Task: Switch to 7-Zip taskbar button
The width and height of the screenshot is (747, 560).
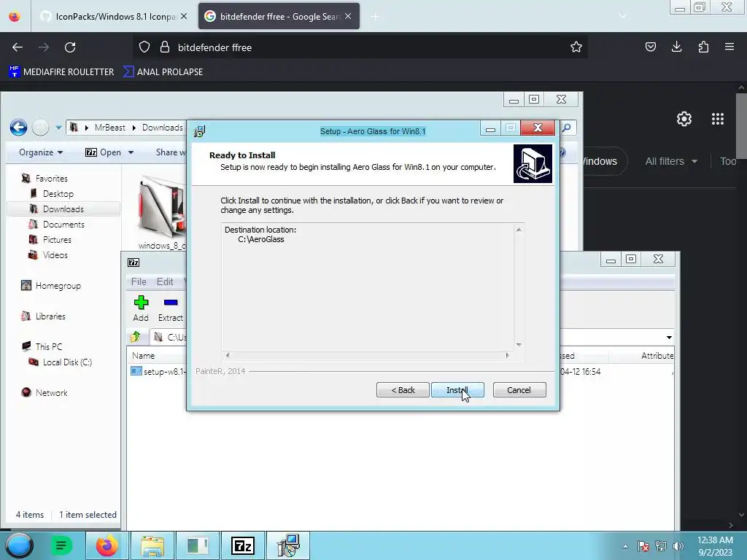Action: 242,545
